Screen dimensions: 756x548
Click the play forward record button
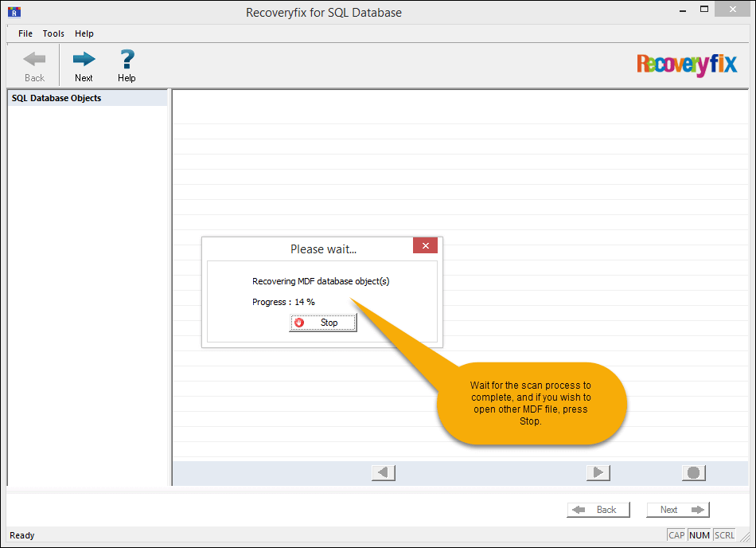pyautogui.click(x=598, y=473)
